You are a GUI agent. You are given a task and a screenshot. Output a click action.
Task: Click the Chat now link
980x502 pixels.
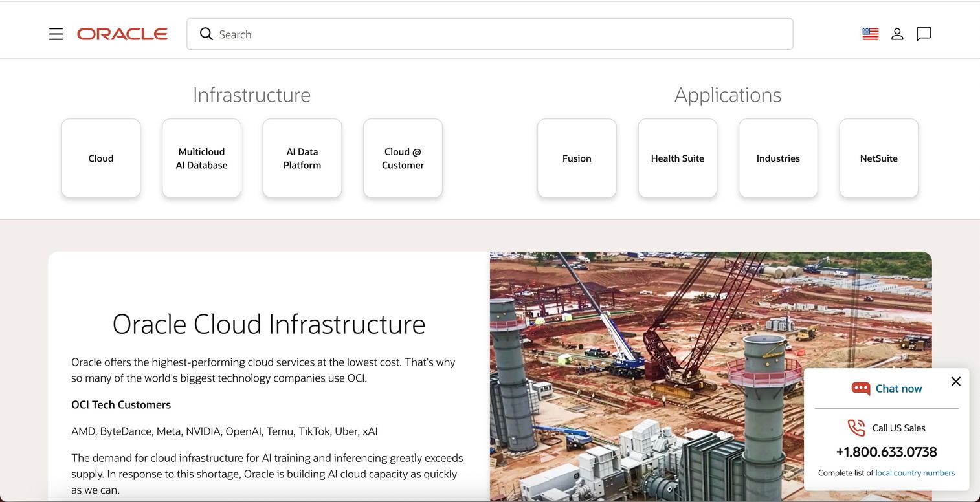[x=898, y=389]
